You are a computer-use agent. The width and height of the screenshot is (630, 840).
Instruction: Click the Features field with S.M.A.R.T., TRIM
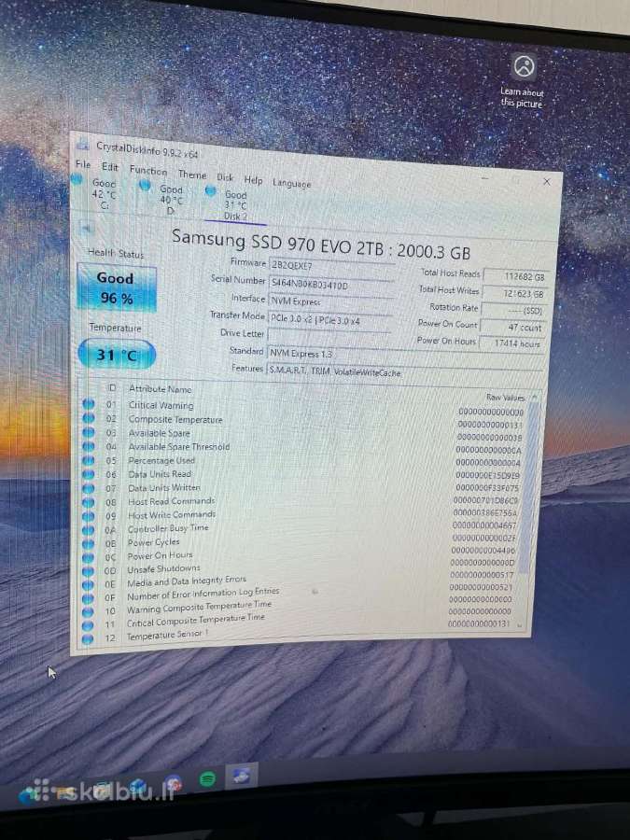404,371
